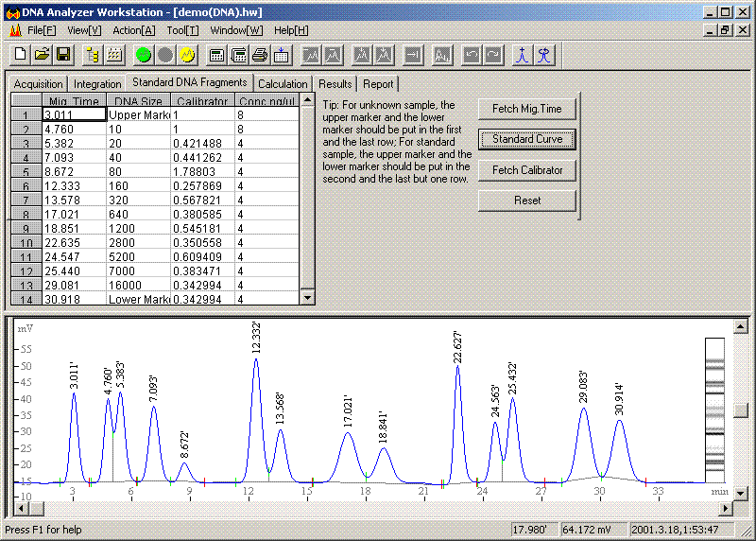Viewport: 756px width, 541px height.
Task: Click the Open folder toolbar icon
Action: (x=42, y=55)
